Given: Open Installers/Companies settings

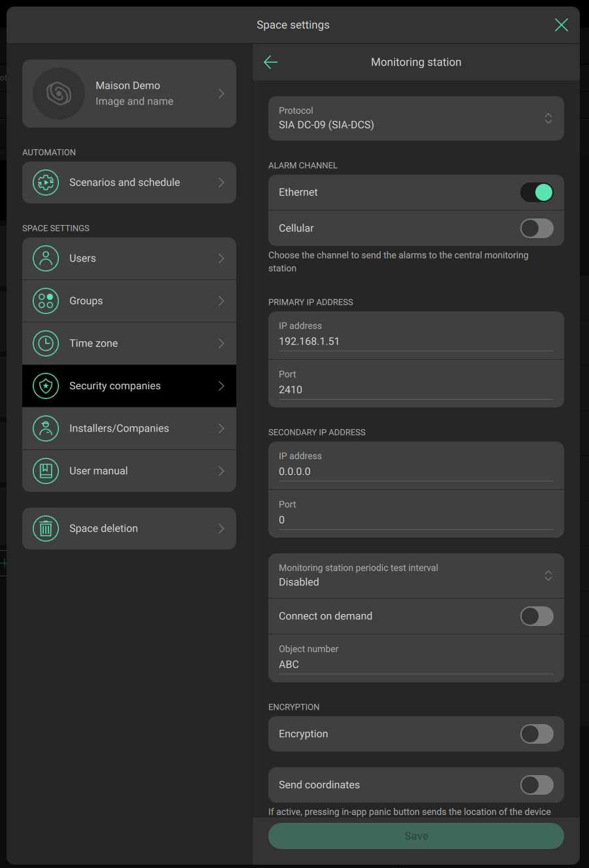Looking at the screenshot, I should point(129,428).
